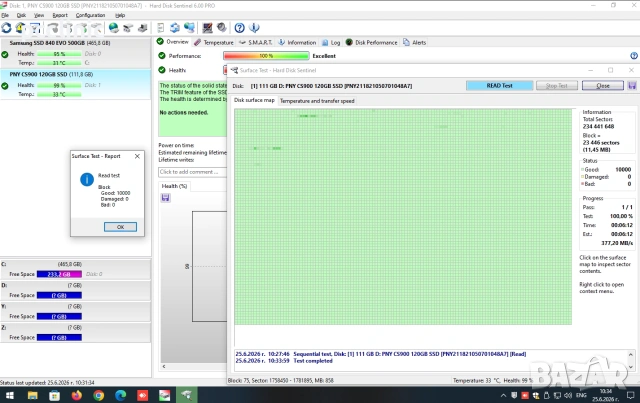The width and height of the screenshot is (640, 403).
Task: Click the blue help icon right of Performance row
Action: (x=634, y=56)
